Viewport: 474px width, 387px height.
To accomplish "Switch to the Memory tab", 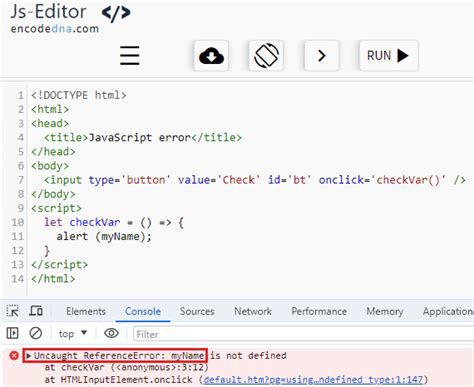I will click(x=385, y=311).
